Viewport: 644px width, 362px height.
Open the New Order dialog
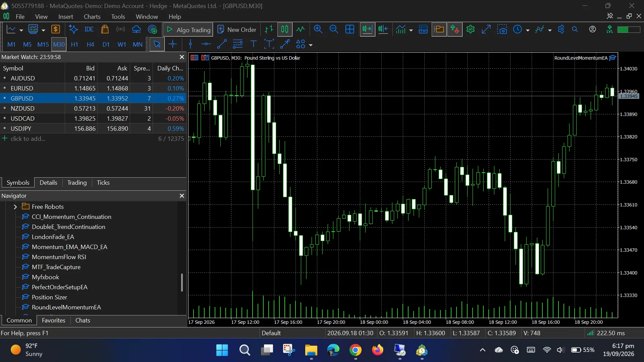point(237,29)
